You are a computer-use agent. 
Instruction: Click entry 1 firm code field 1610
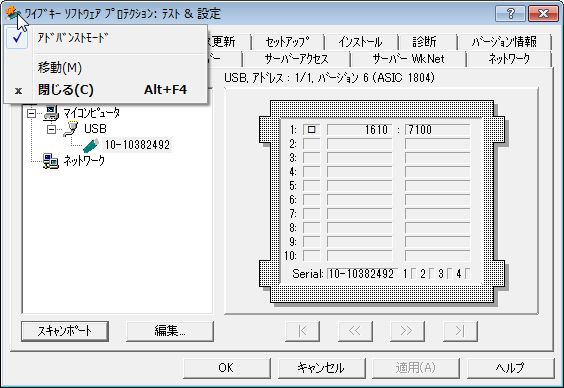click(x=360, y=130)
